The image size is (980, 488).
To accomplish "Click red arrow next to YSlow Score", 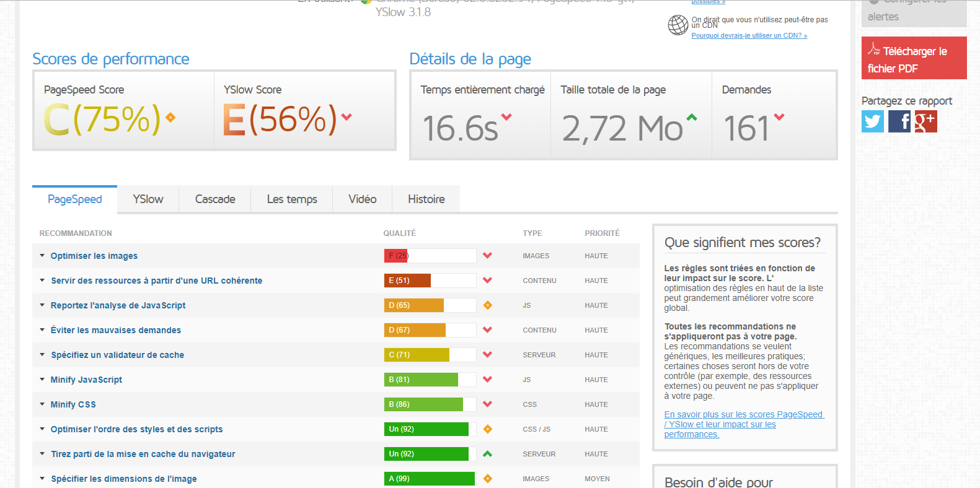I will (x=347, y=116).
